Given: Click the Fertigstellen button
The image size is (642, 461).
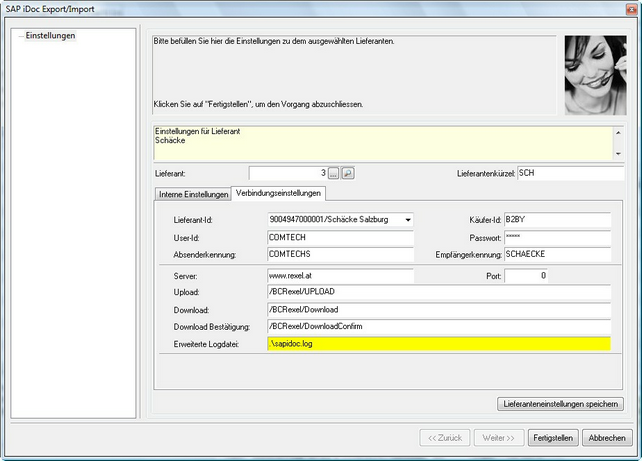Looking at the screenshot, I should 553,438.
